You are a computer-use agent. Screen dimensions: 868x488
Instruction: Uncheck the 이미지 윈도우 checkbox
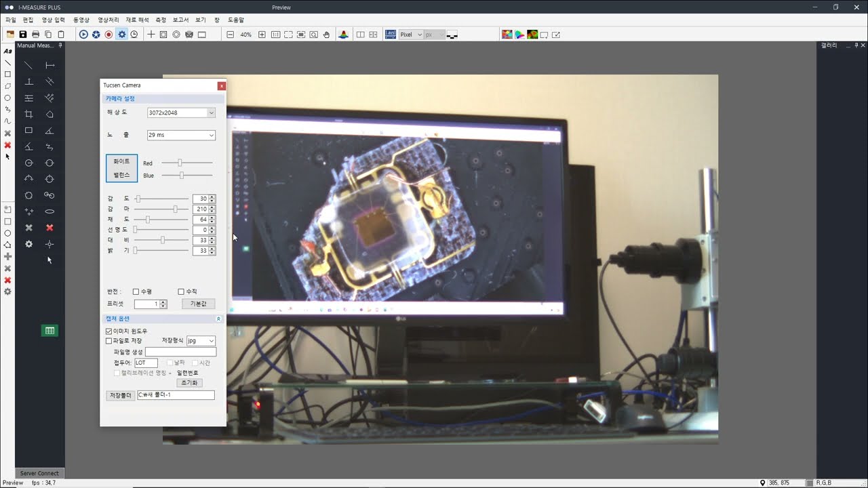109,331
